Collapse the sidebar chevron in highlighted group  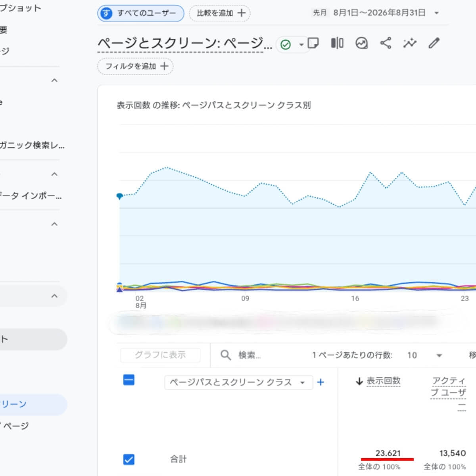tap(55, 296)
